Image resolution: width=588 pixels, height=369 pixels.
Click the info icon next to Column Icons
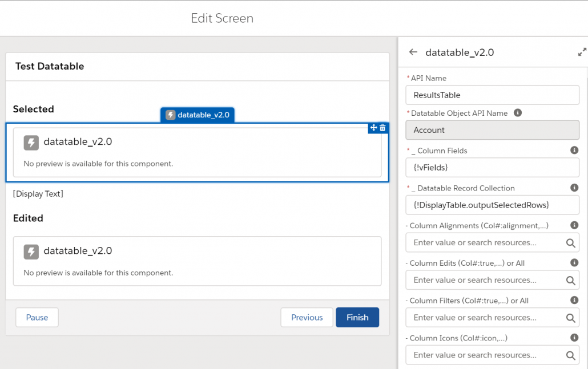[x=574, y=337]
